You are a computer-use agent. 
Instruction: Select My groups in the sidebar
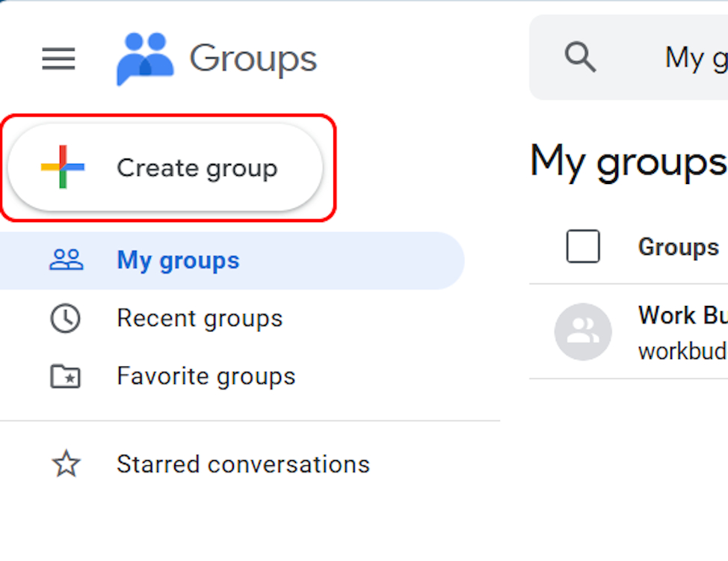click(x=178, y=260)
